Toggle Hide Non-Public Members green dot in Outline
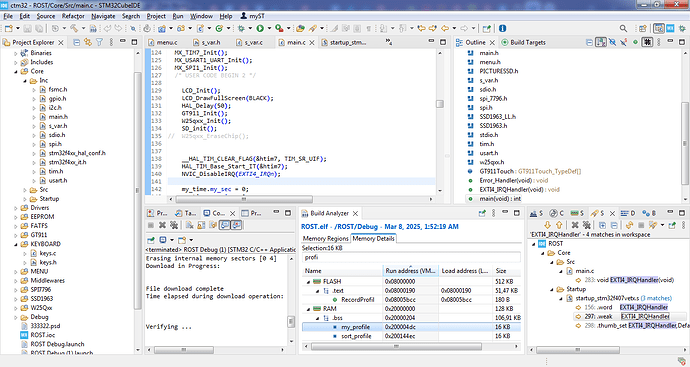 pos(635,42)
